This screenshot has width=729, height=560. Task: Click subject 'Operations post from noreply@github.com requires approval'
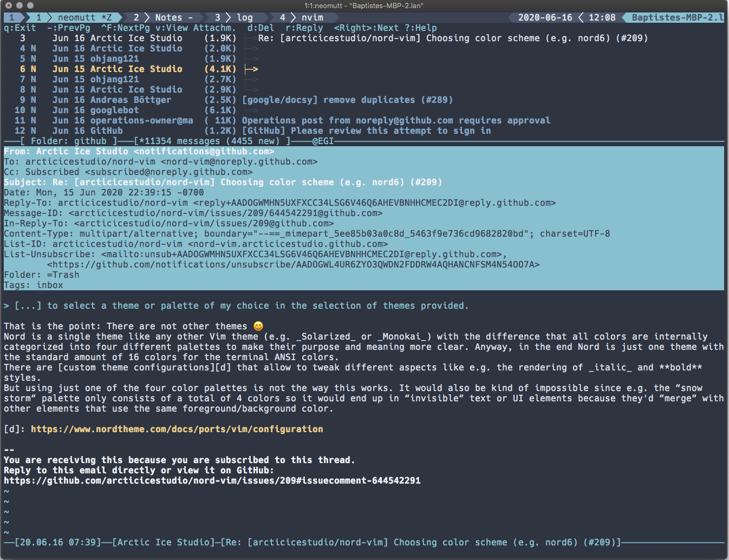[x=396, y=120]
